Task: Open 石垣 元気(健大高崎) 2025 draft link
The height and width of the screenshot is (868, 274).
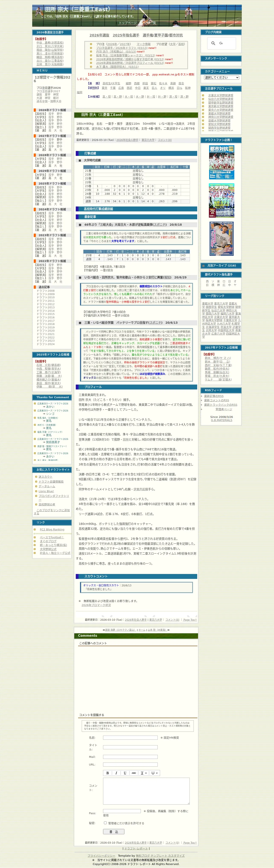Action: 48,365
